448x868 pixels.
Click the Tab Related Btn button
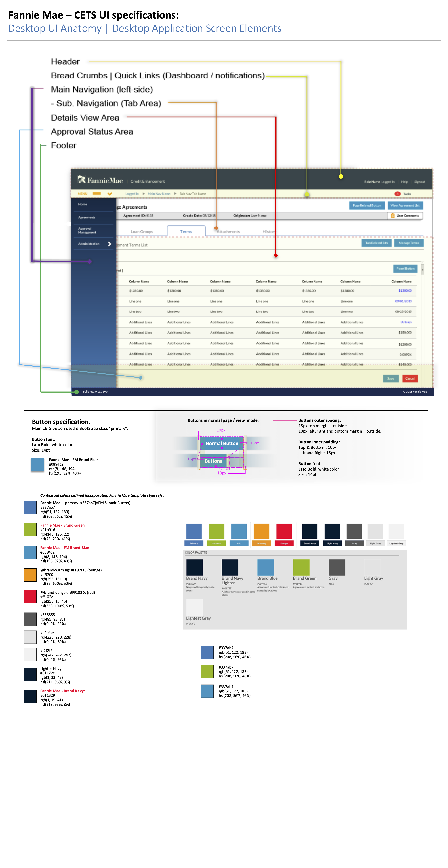[377, 243]
